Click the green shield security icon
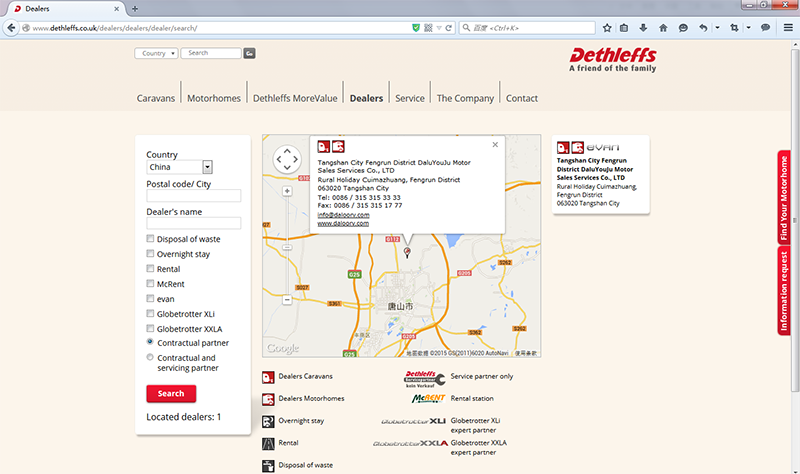The height and width of the screenshot is (474, 800). pyautogui.click(x=416, y=28)
